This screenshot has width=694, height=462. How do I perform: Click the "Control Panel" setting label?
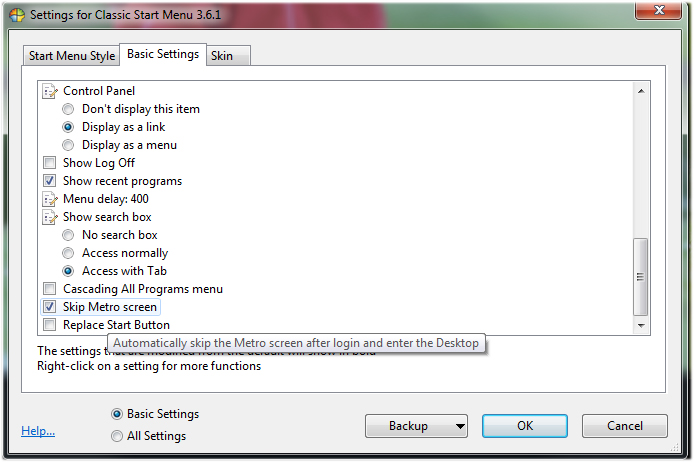(x=99, y=91)
